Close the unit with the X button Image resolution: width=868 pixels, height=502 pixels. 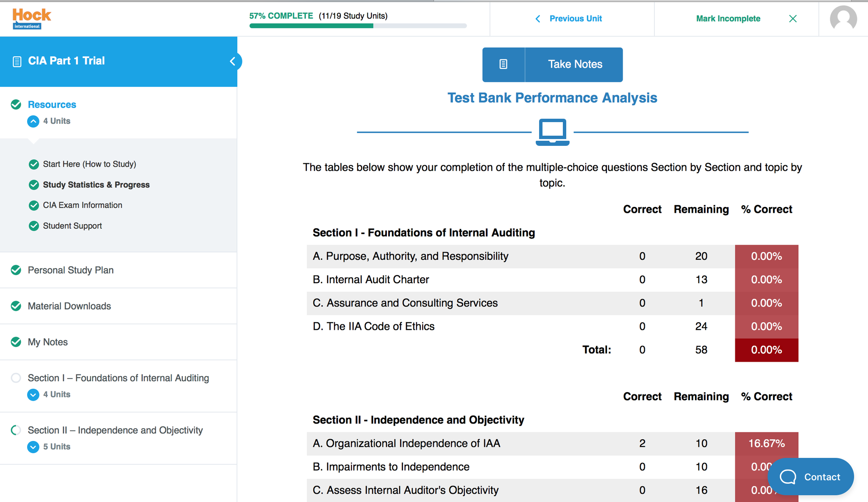tap(793, 19)
